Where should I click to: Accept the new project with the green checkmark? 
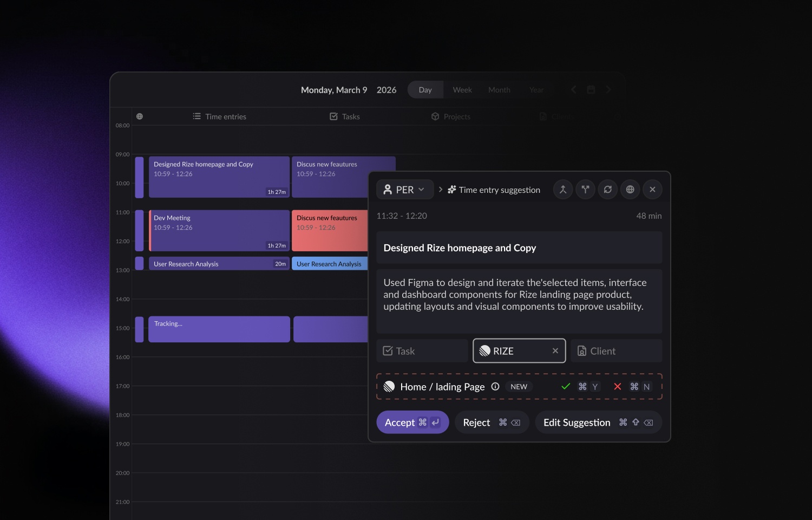click(566, 386)
